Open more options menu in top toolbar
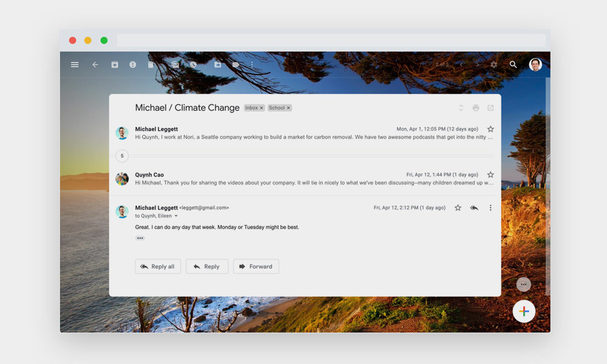The image size is (607, 364). tap(253, 64)
